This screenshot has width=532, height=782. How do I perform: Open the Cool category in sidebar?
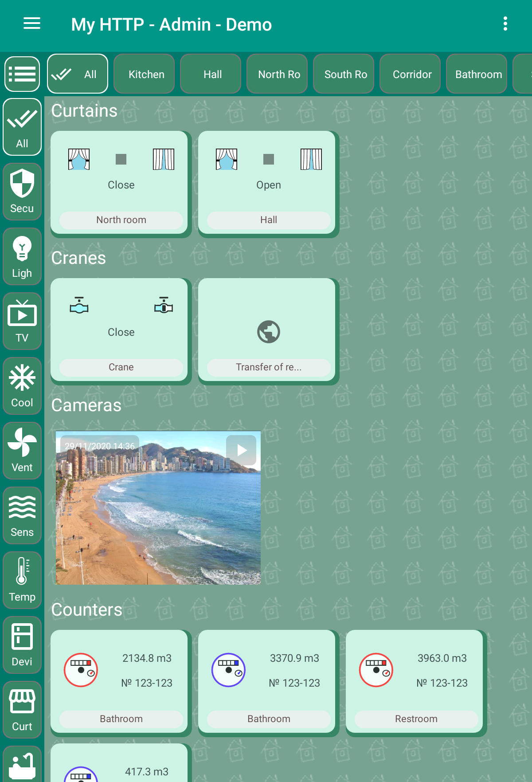click(22, 386)
